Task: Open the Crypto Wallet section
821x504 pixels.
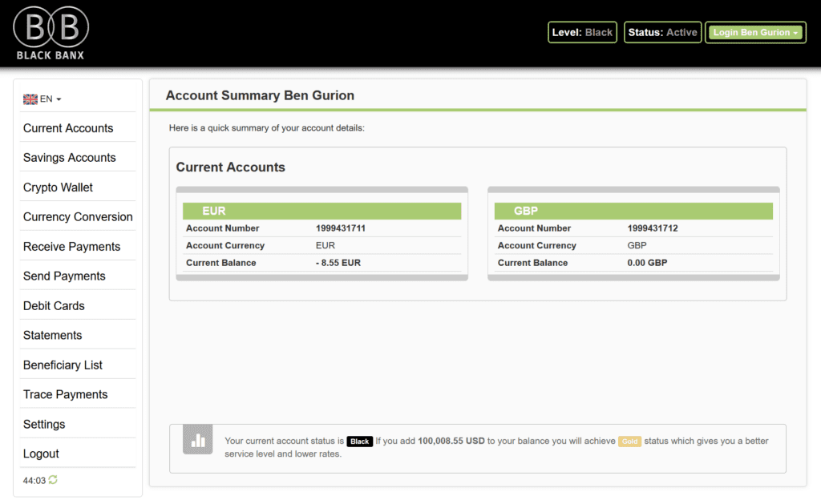Action: tap(58, 187)
